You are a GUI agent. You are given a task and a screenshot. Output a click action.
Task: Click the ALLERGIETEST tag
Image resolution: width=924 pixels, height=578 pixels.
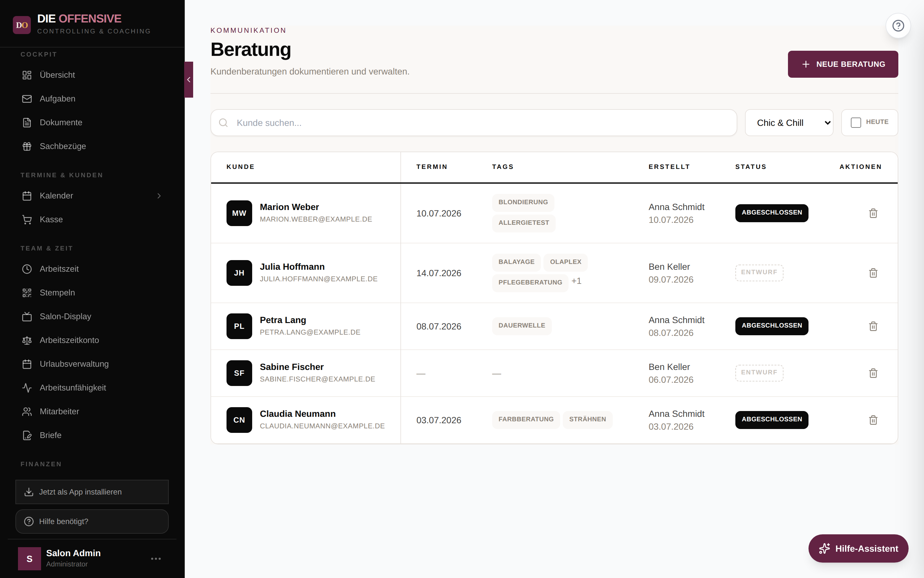pyautogui.click(x=524, y=223)
